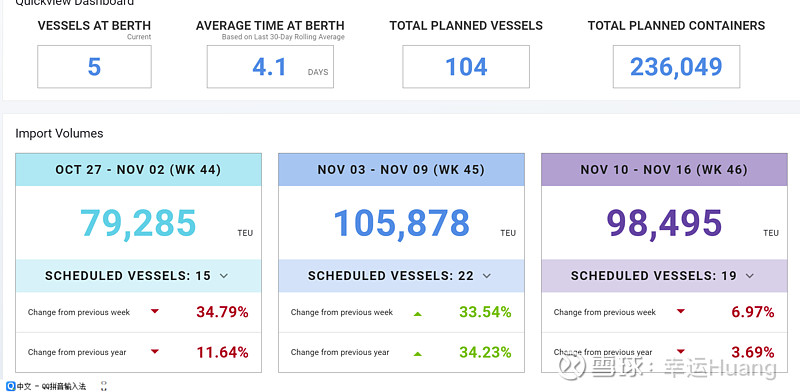Expand the Scheduled Vessels: 22 chevron
The image size is (800, 392).
[487, 276]
